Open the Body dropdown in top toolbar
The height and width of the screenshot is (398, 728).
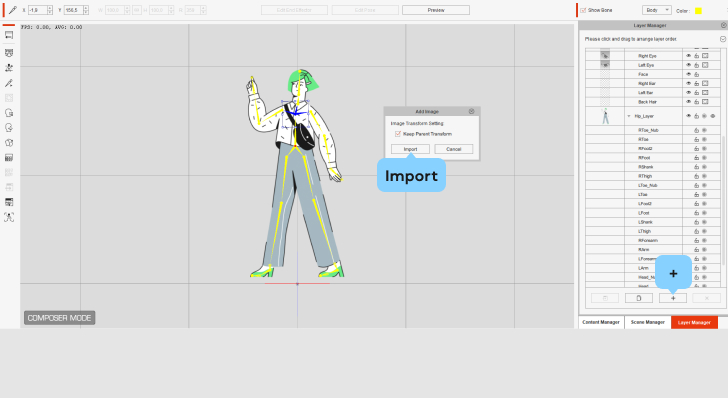656,10
